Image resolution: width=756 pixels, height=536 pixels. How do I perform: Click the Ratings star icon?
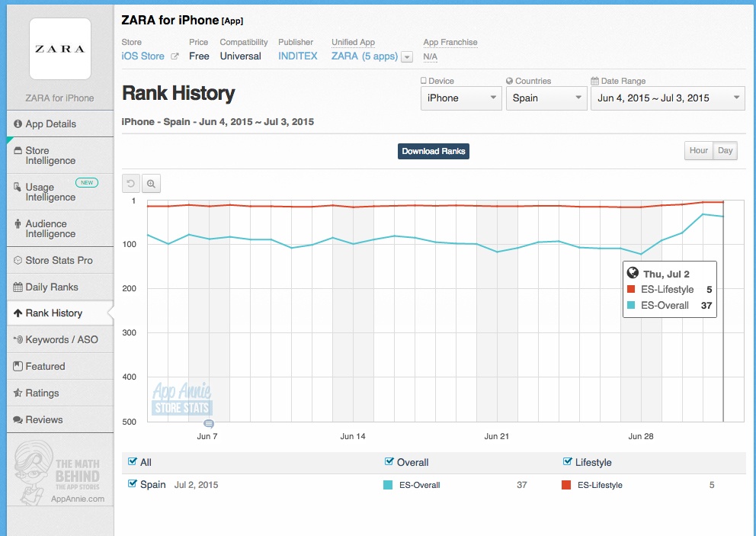click(18, 393)
